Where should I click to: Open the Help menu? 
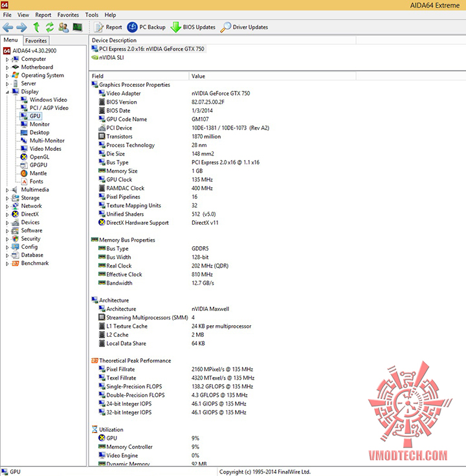pyautogui.click(x=110, y=15)
